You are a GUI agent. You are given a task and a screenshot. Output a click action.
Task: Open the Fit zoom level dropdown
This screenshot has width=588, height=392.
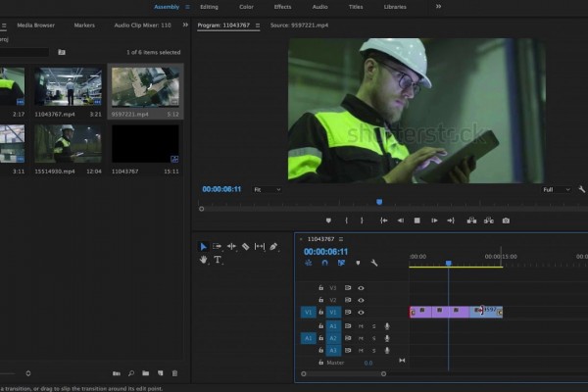click(267, 189)
